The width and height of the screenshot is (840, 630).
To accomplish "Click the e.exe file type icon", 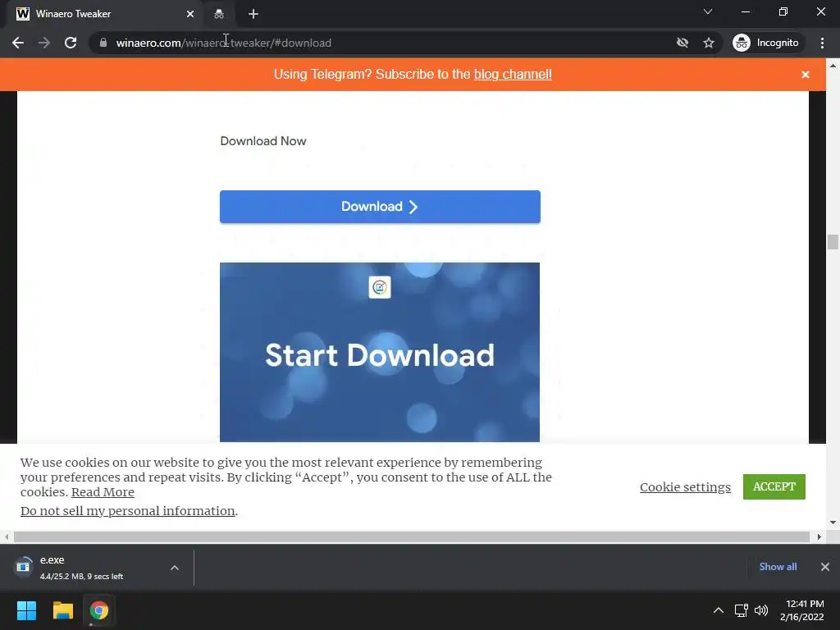I will [x=23, y=567].
